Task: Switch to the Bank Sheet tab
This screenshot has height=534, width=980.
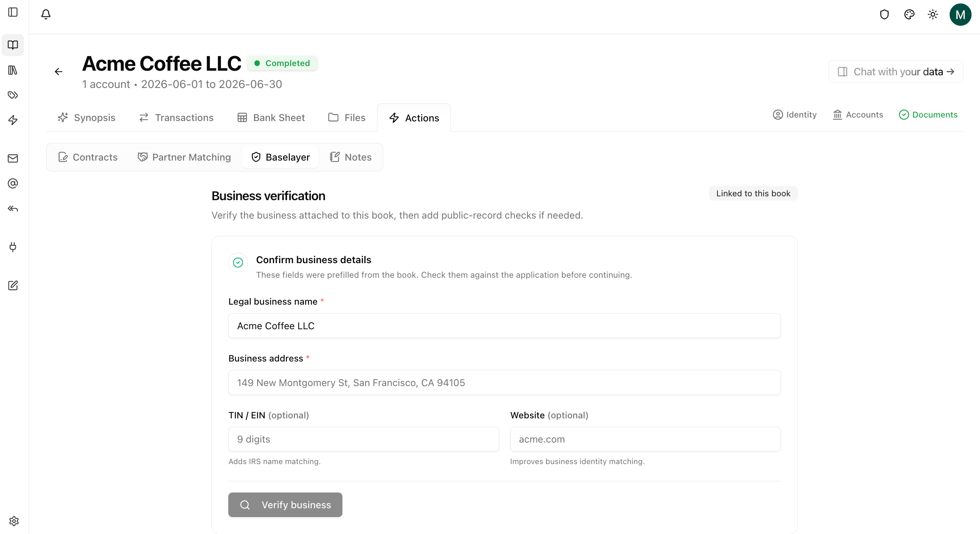Action: click(x=271, y=118)
